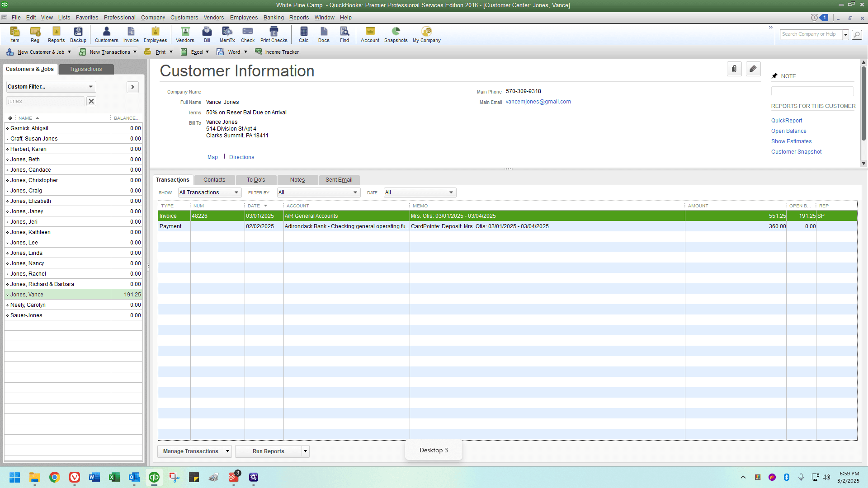Open the Custom Filter dropdown
Image resolution: width=868 pixels, height=488 pixels.
(x=51, y=87)
